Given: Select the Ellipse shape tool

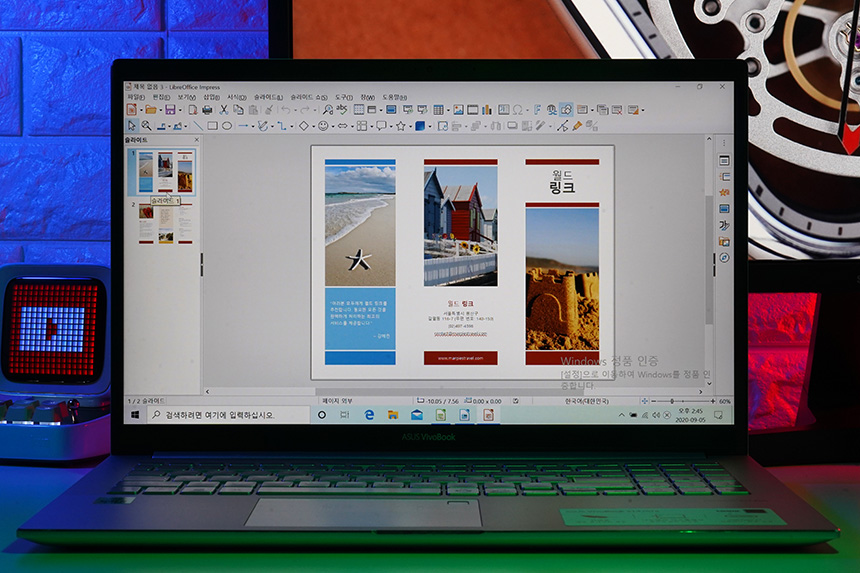Looking at the screenshot, I should pos(227,126).
